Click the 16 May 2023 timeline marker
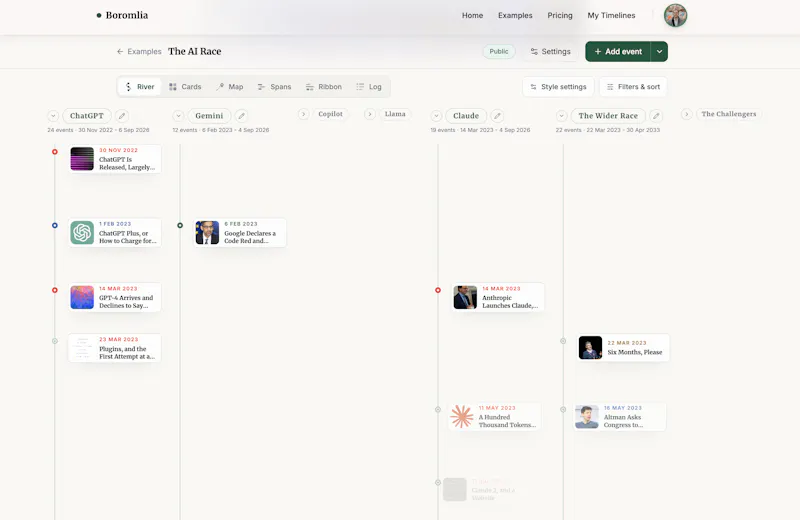This screenshot has width=800, height=520. pos(563,409)
